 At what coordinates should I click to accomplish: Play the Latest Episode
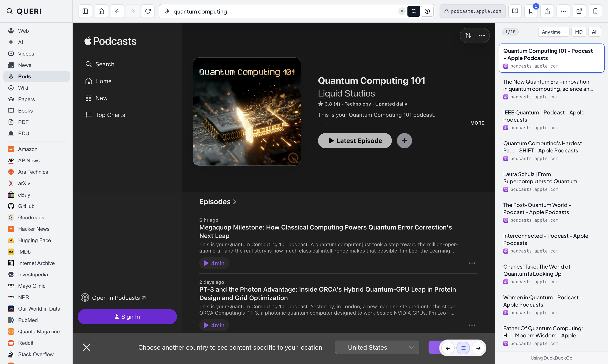coord(355,141)
